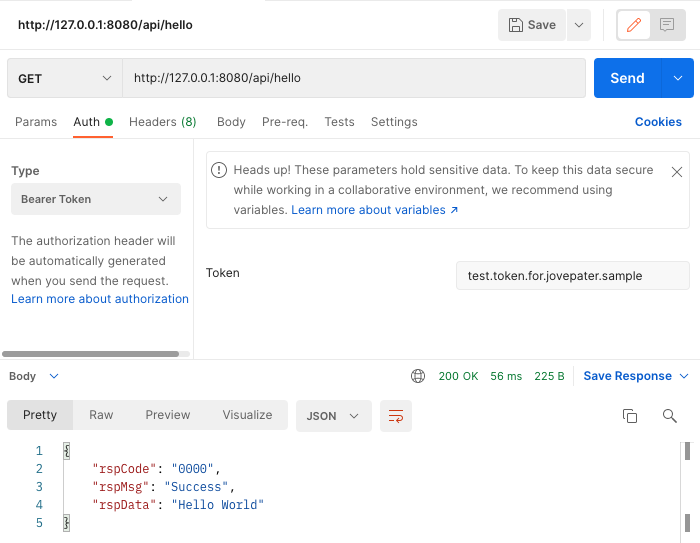The height and width of the screenshot is (543, 700).
Task: Click the Token input field
Action: pos(572,275)
